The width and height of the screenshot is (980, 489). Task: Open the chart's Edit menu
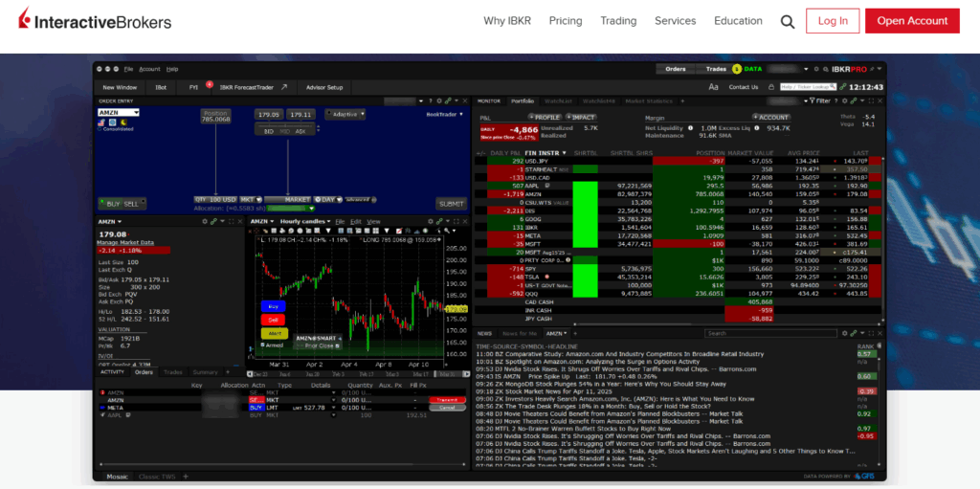[x=356, y=221]
